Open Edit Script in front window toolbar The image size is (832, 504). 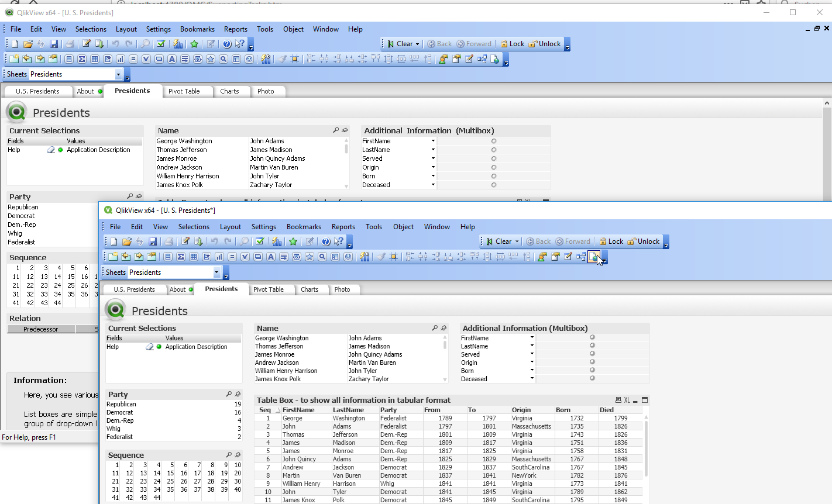(185, 241)
